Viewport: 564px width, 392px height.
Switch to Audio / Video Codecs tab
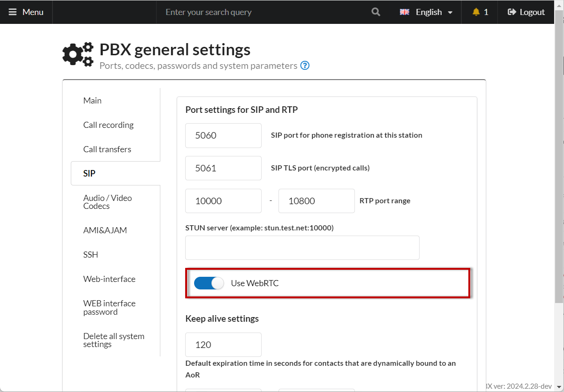point(107,202)
